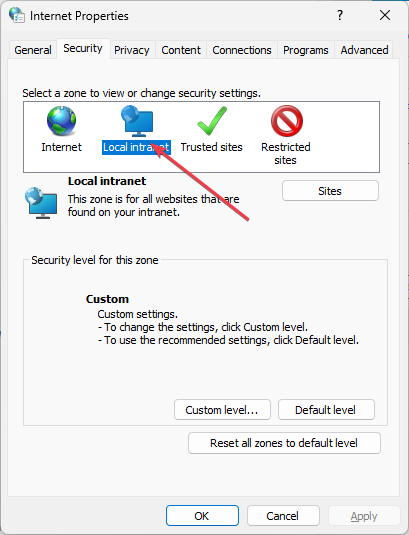Select the Internet zone globe icon
The width and height of the screenshot is (409, 535).
coord(61,121)
